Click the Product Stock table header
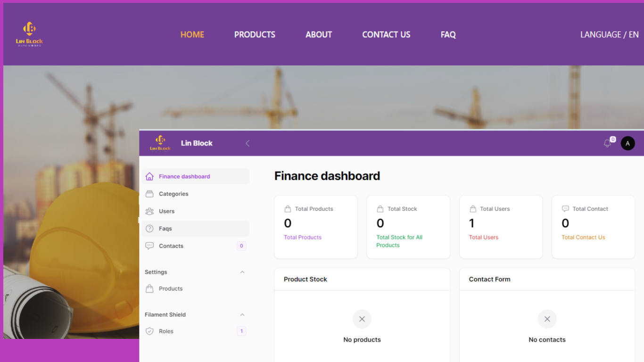 click(x=305, y=279)
